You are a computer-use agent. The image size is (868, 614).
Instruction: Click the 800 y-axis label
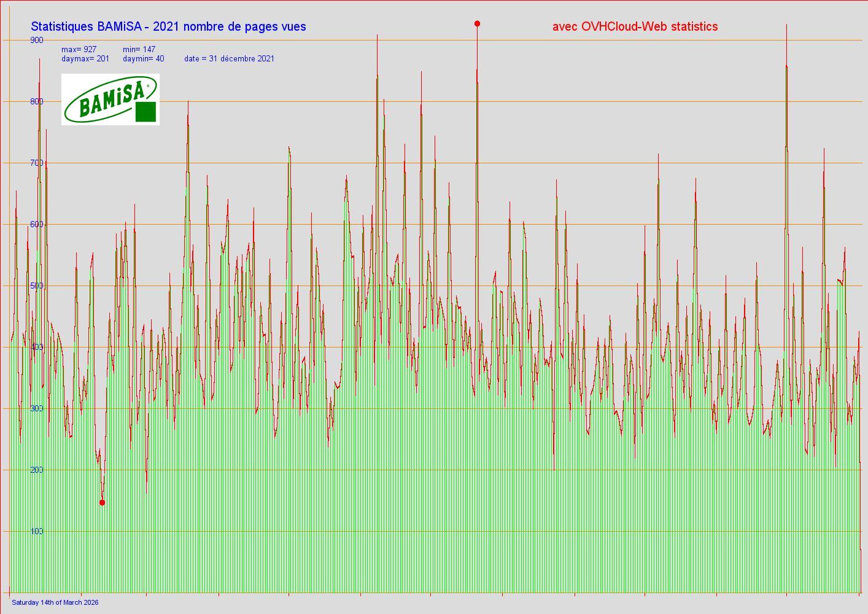[x=37, y=101]
